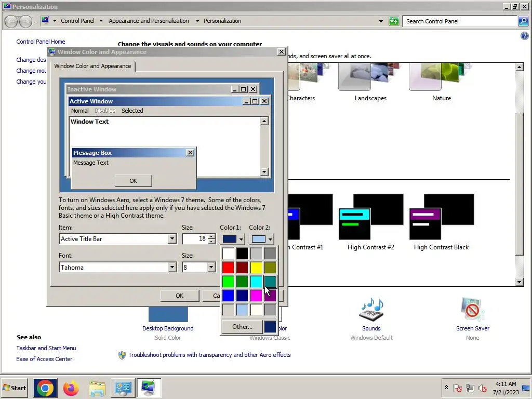Pick the light blue swatch in palette
Viewport: 532px width, 399px height.
click(242, 310)
